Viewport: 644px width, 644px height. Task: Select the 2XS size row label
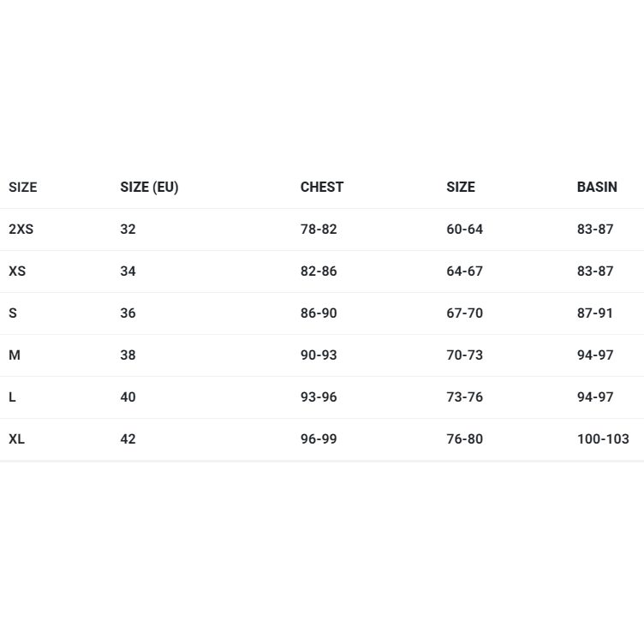coord(21,229)
